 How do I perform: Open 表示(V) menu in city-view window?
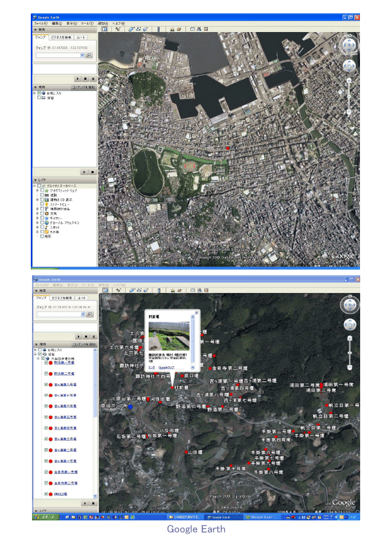72,23
